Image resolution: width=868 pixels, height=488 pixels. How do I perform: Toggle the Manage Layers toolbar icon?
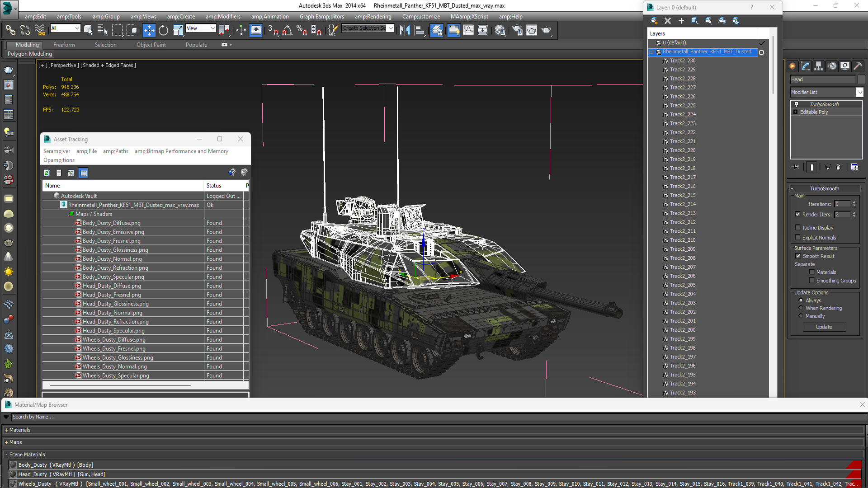[x=437, y=30]
